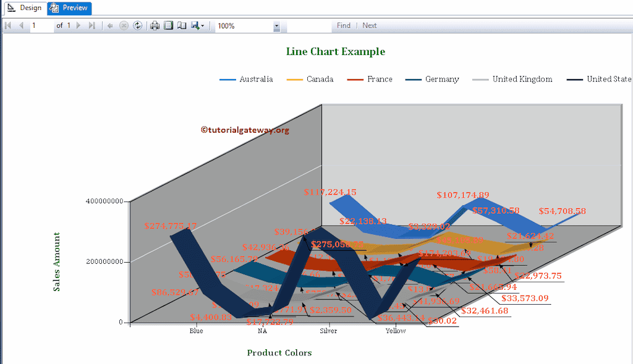Click the Refresh report icon
The height and width of the screenshot is (364, 633).
(138, 25)
